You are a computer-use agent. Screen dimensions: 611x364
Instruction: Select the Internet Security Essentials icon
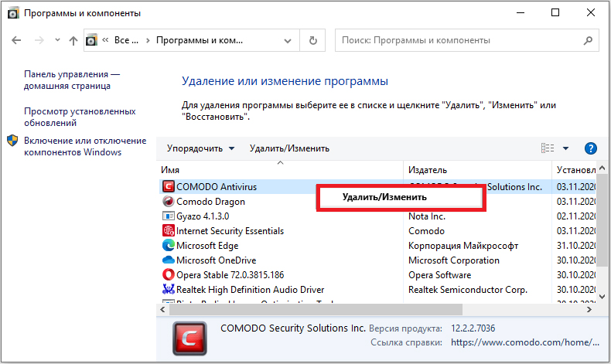click(168, 231)
